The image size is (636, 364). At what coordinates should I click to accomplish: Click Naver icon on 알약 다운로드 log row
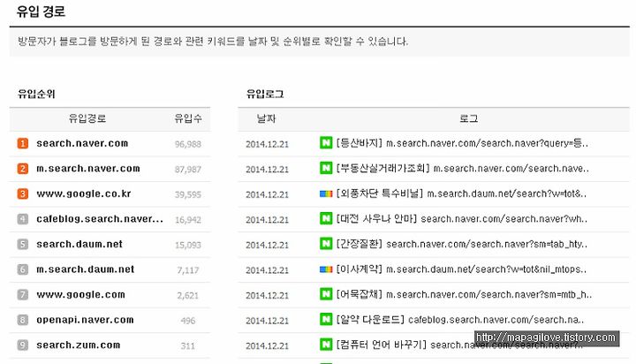(326, 319)
